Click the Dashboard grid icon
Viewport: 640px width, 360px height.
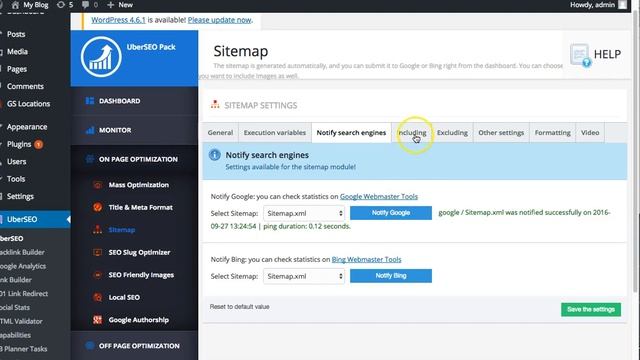point(90,101)
